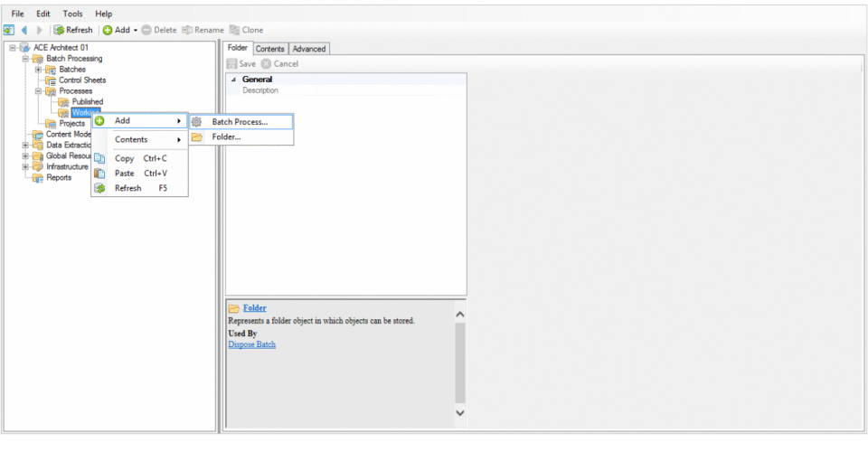Click the gear icon beside Batch Process

[x=196, y=122]
